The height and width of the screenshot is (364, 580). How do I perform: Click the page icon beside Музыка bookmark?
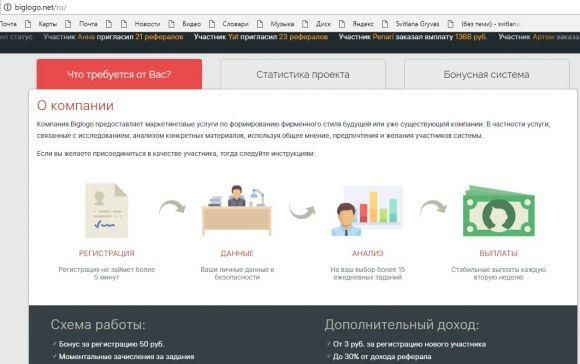tap(260, 24)
